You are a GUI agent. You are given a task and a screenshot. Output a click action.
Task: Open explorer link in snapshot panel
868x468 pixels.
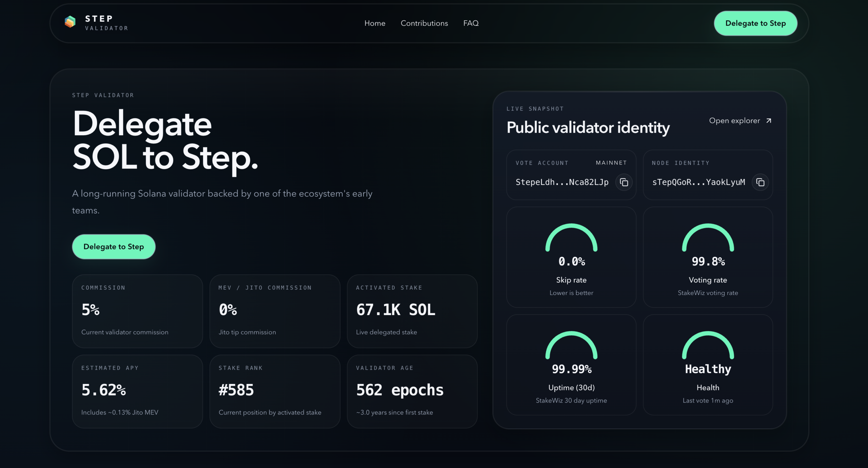point(734,121)
